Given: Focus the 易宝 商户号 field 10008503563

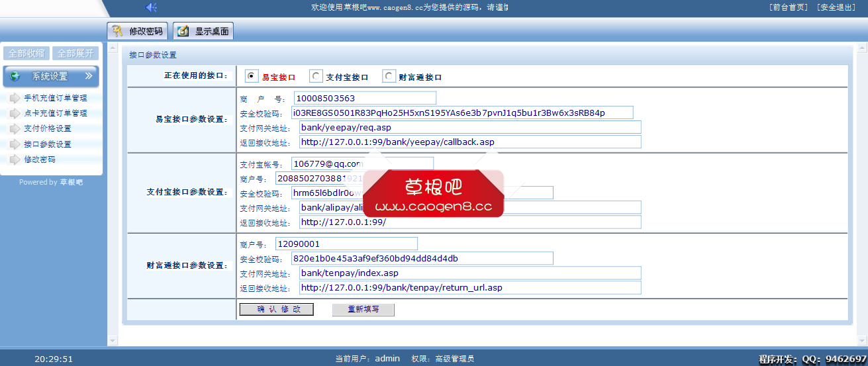Looking at the screenshot, I should coord(365,98).
